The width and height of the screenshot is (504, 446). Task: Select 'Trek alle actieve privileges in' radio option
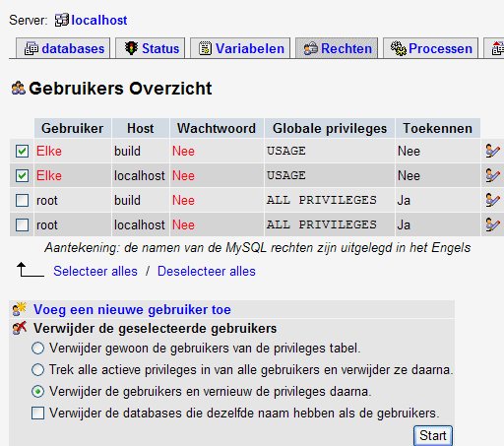pos(37,370)
